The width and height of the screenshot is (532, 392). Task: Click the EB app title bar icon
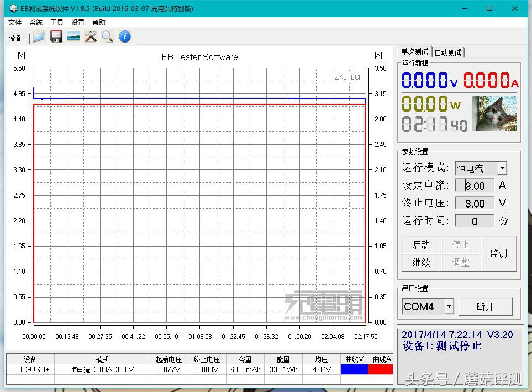pos(13,8)
